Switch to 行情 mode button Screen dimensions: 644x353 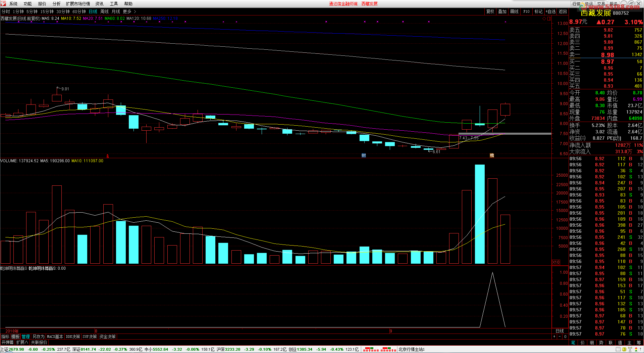[x=576, y=4]
